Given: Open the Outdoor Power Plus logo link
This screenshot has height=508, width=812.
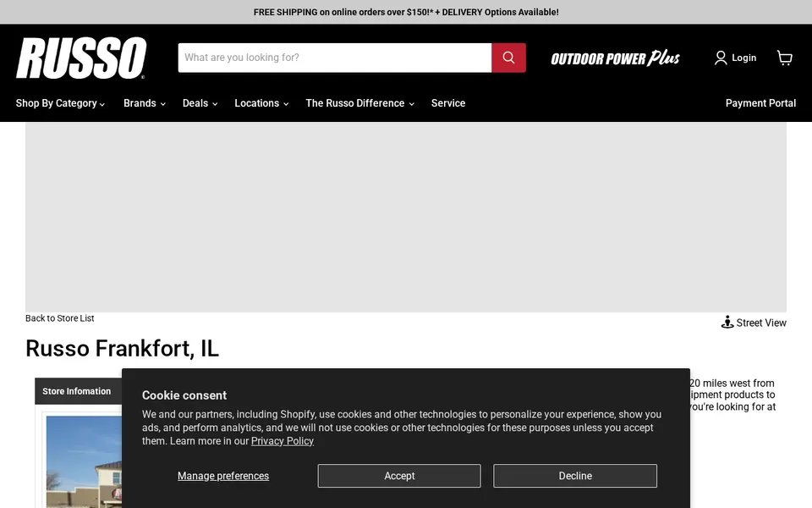Looking at the screenshot, I should click(x=615, y=58).
